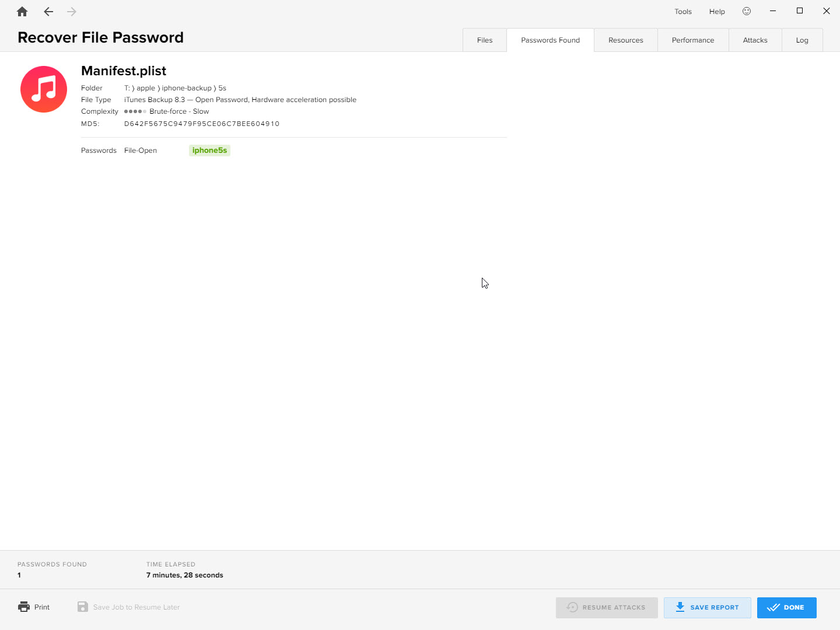Open the Resources tab
The image size is (840, 630).
click(625, 40)
